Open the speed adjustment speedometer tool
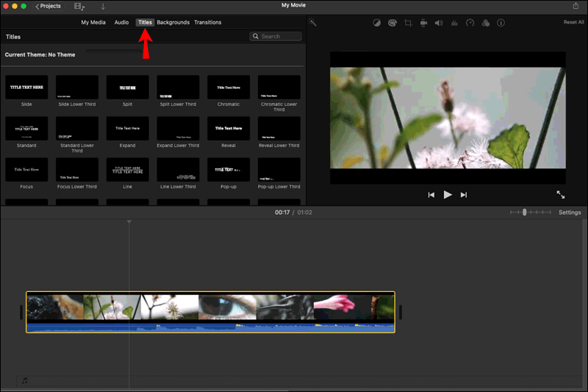Image resolution: width=588 pixels, height=392 pixels. pos(470,23)
